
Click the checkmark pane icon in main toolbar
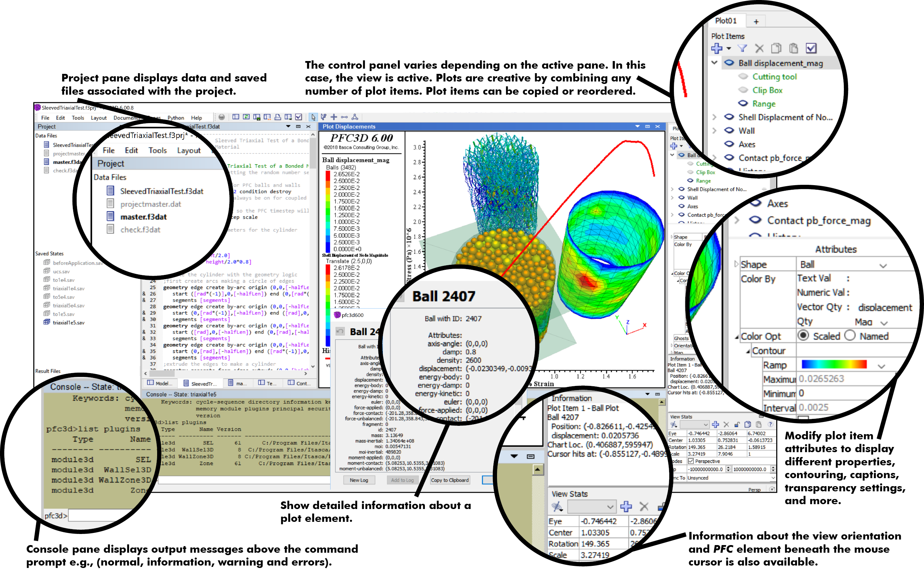[x=299, y=117]
